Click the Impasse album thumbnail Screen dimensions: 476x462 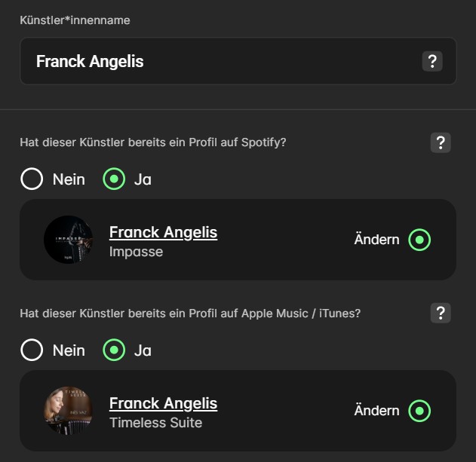pyautogui.click(x=68, y=240)
